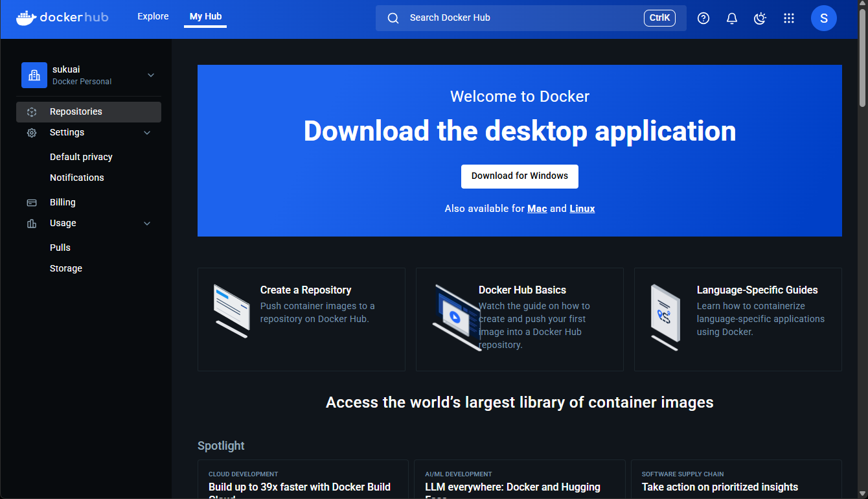Follow the Mac download link
The image size is (868, 499).
[x=537, y=209]
